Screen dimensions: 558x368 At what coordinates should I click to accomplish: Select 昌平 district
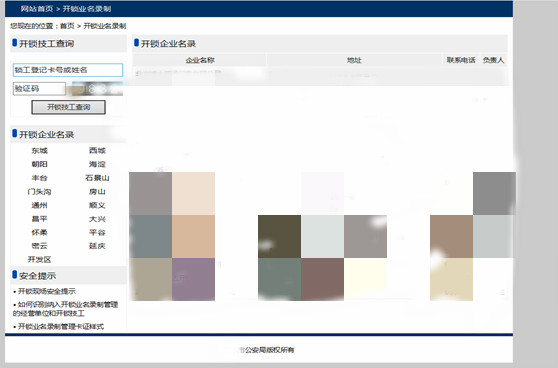click(x=40, y=219)
